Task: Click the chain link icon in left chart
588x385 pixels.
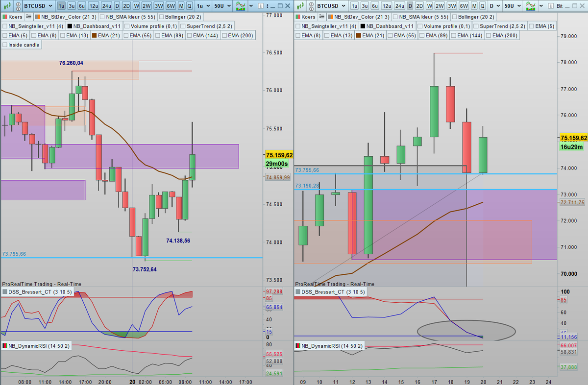Action: tap(17, 6)
